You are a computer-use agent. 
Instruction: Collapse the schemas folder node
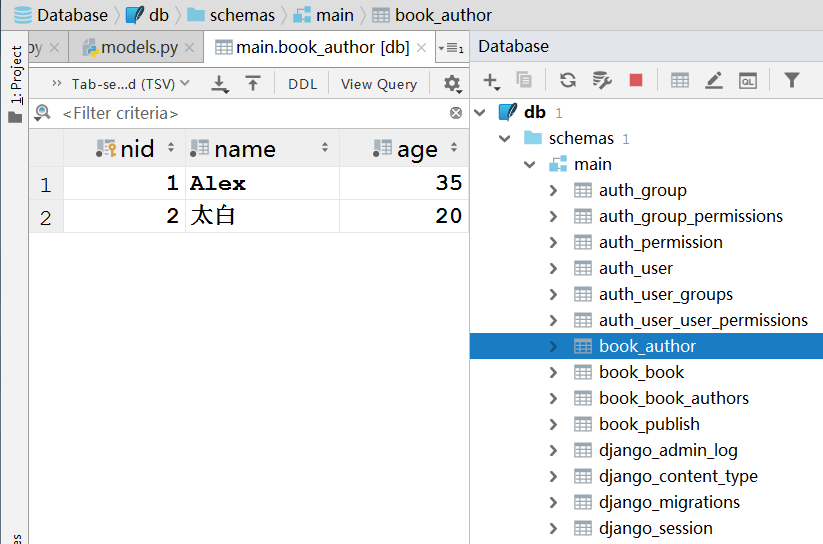(x=505, y=138)
